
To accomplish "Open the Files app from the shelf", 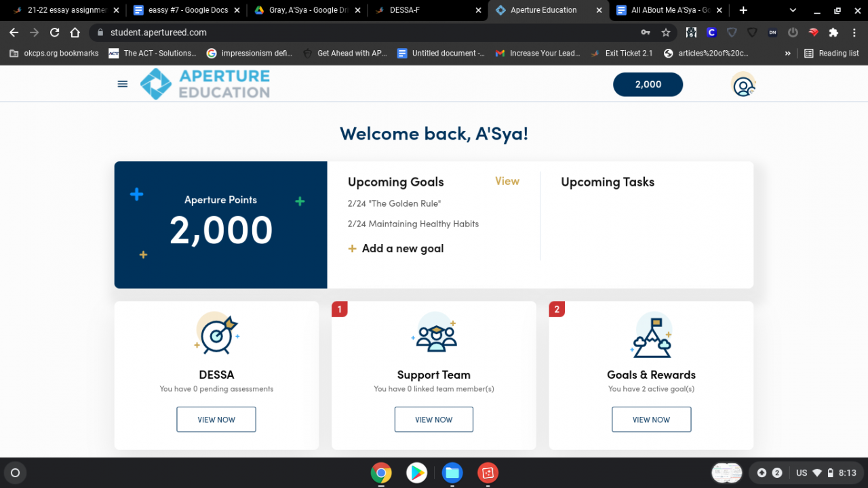I will [452, 472].
